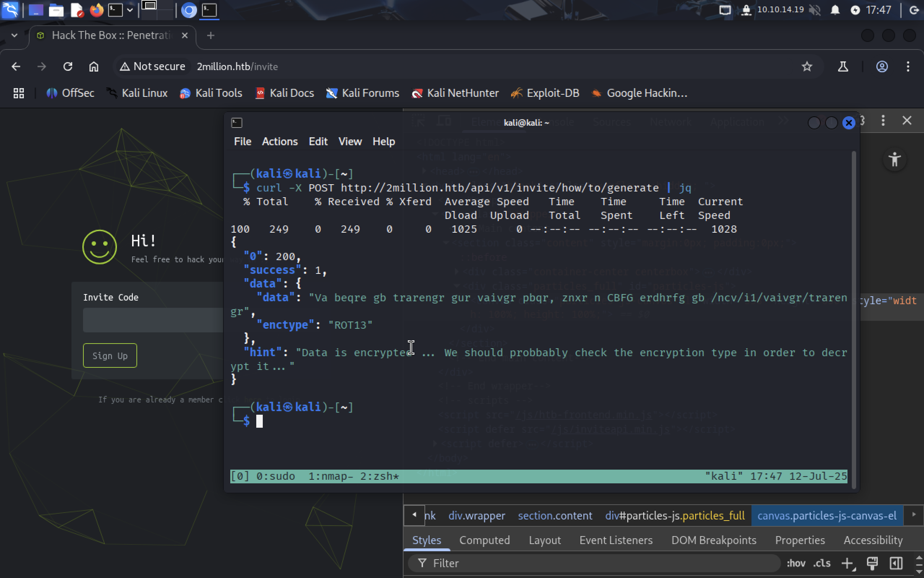
Task: Click the show desktop panel icon
Action: pyautogui.click(x=36, y=10)
